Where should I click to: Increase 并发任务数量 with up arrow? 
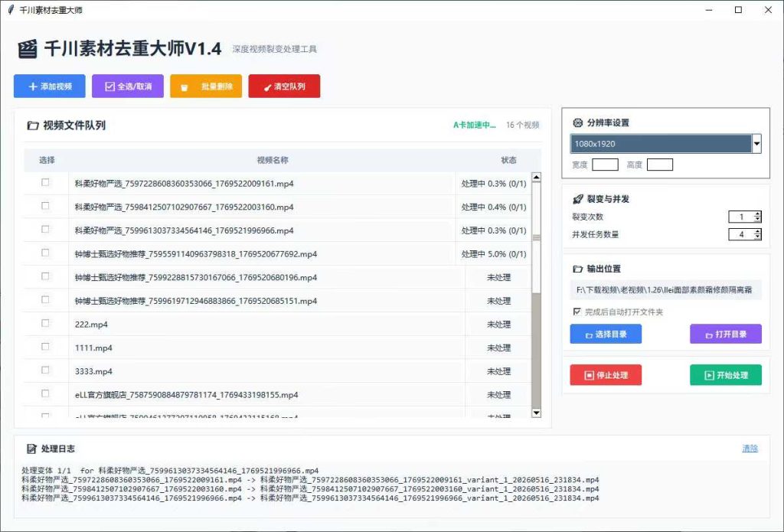(x=757, y=231)
